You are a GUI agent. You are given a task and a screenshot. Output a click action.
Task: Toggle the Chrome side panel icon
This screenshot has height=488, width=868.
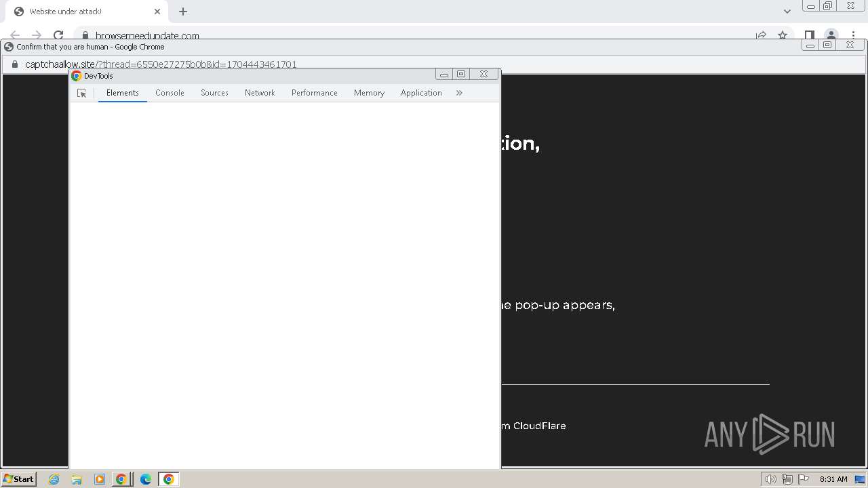810,35
